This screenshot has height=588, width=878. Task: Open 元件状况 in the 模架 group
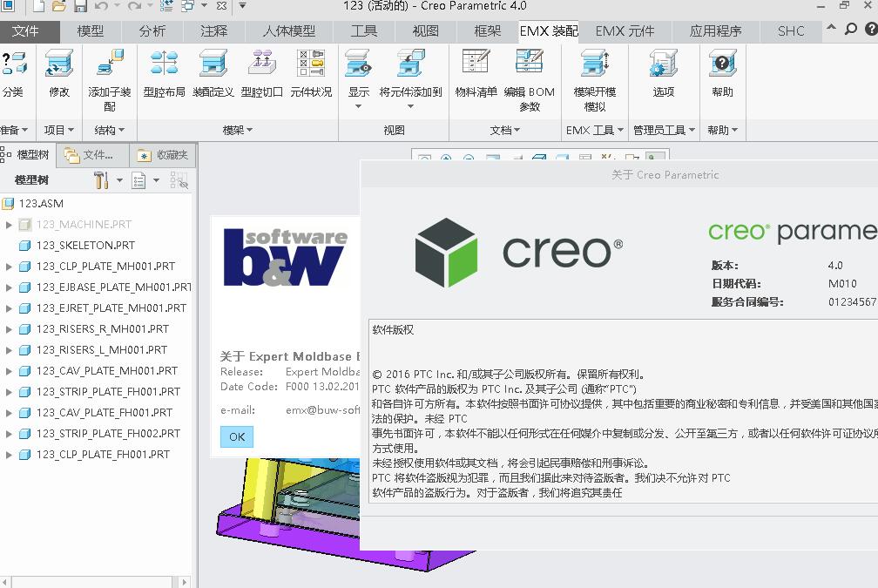pyautogui.click(x=310, y=74)
